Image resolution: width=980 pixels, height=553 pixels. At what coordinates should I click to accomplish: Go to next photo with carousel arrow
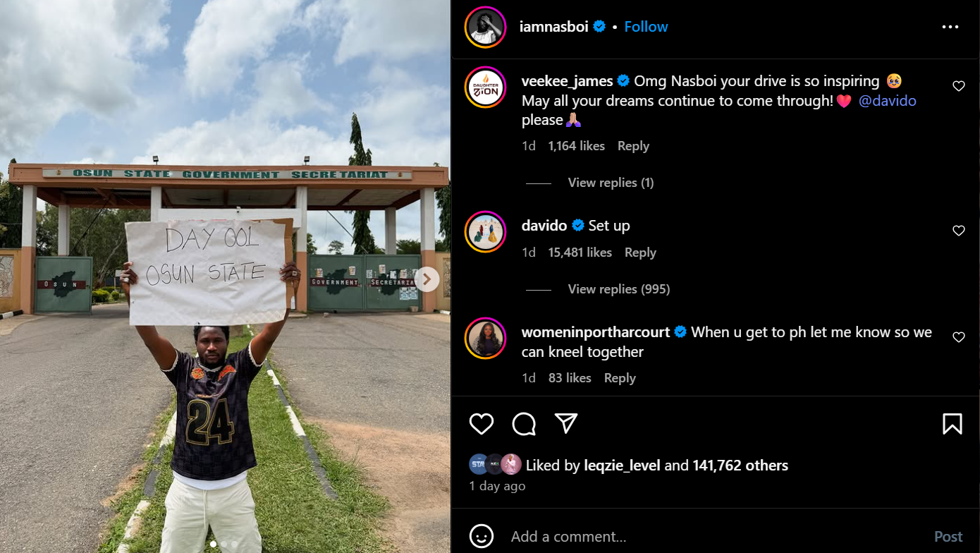pos(427,279)
